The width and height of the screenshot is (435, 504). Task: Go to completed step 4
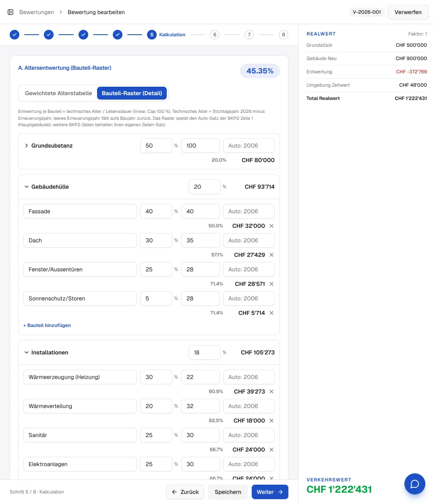[118, 35]
